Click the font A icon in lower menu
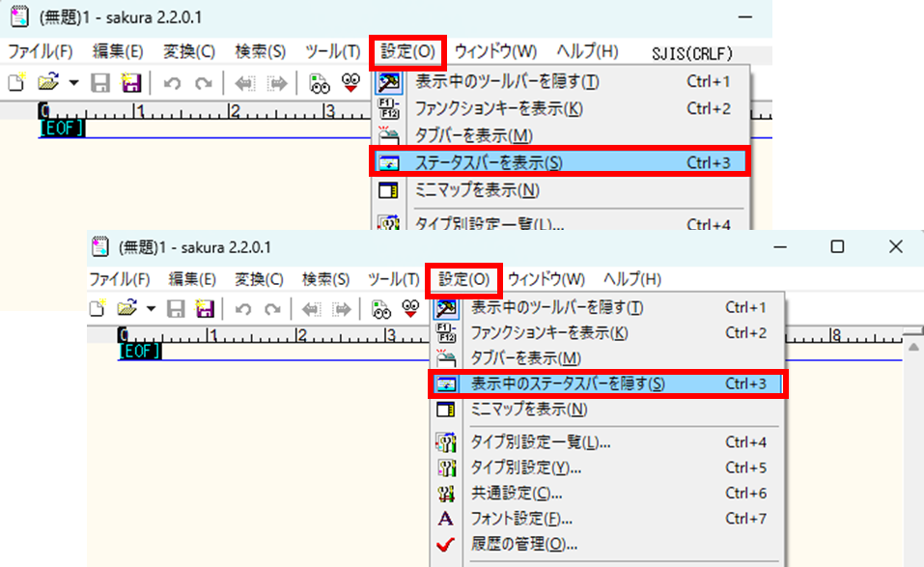Screen dimensions: 924x567 pyautogui.click(x=445, y=519)
